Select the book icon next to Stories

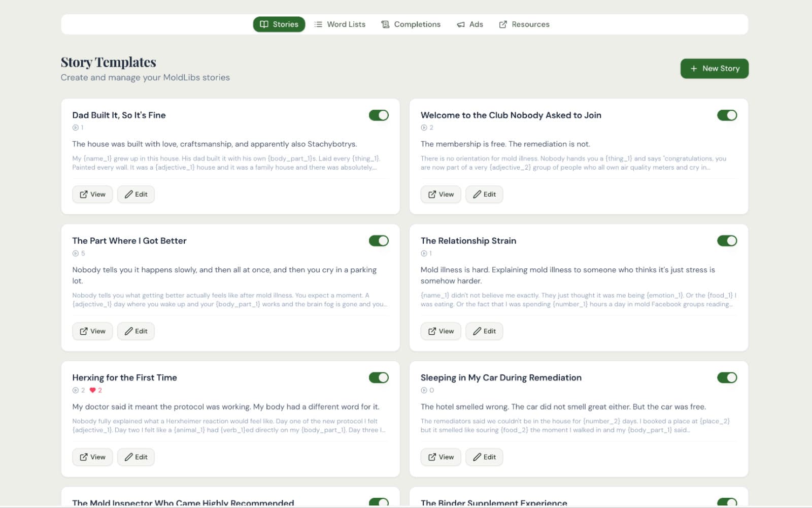tap(264, 24)
